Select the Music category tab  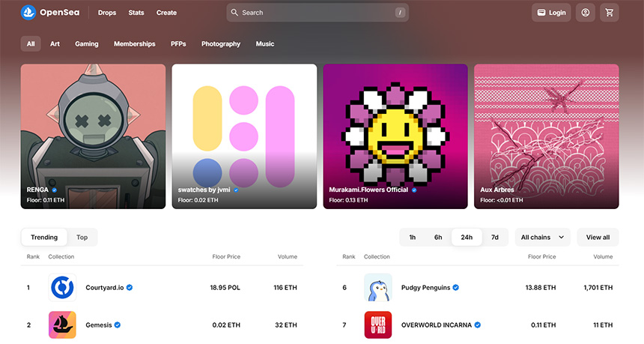point(265,43)
